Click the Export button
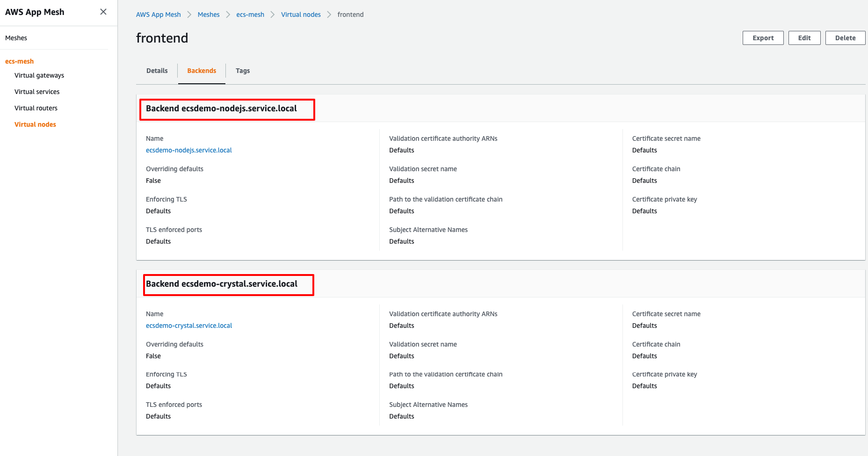 click(x=763, y=38)
